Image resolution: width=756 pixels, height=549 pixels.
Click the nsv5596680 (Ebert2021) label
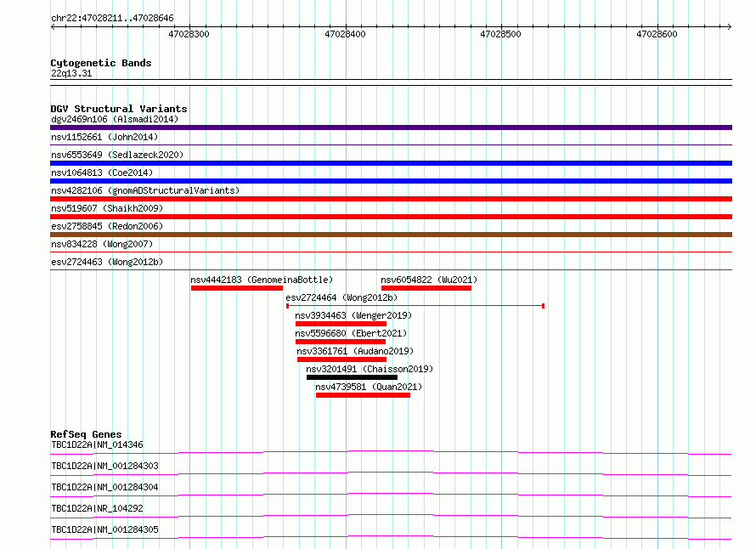(351, 333)
